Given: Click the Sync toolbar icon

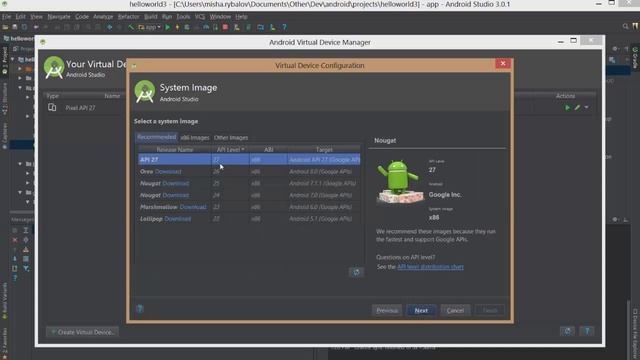Looking at the screenshot, I should (24, 27).
